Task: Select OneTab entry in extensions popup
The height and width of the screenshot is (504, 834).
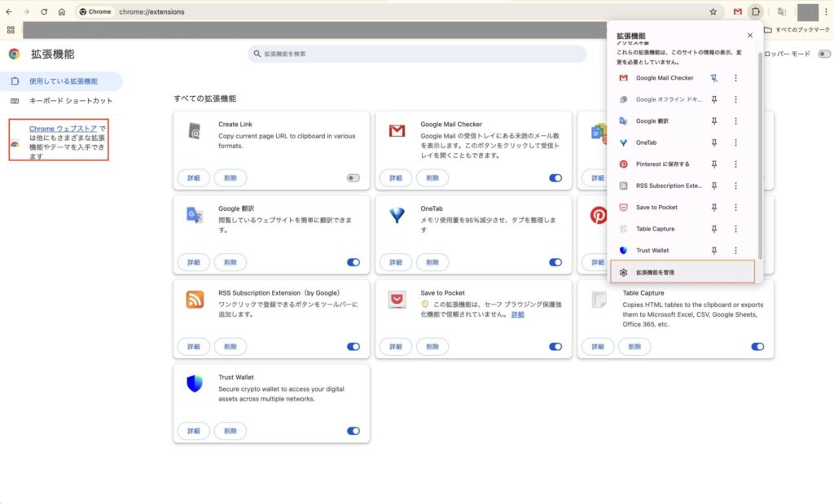Action: coord(646,142)
